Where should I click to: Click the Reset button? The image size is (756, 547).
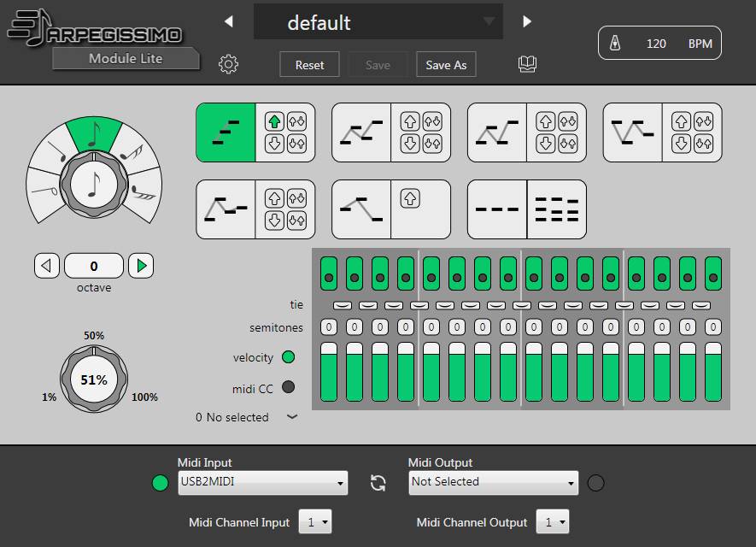pyautogui.click(x=309, y=65)
